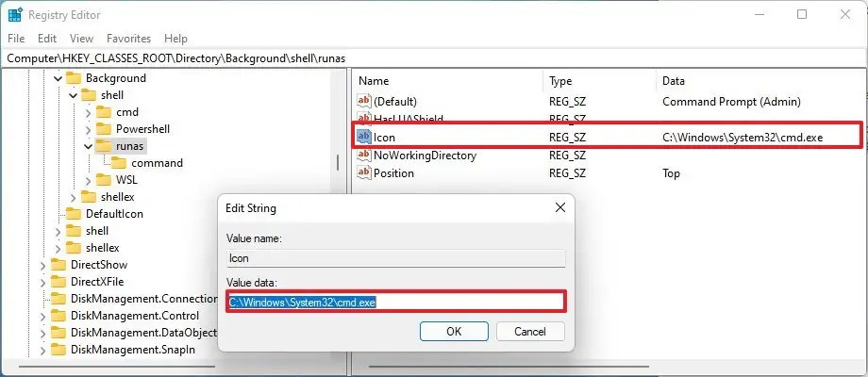
Task: Select the command folder icon
Action: click(119, 163)
